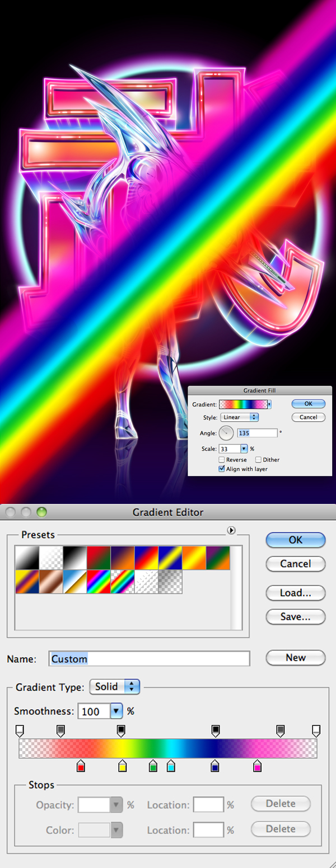Select the red color stop
Screen dimensions: 336x868
81,766
